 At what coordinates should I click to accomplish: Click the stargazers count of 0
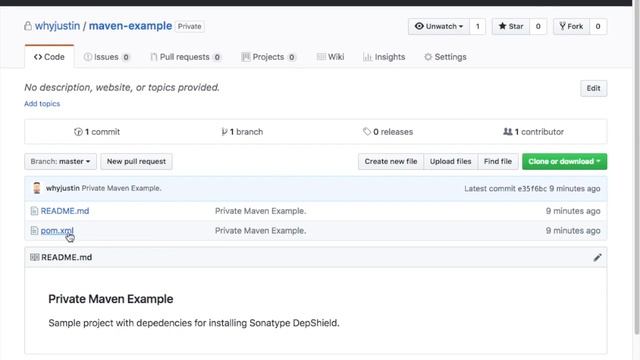pos(538,27)
